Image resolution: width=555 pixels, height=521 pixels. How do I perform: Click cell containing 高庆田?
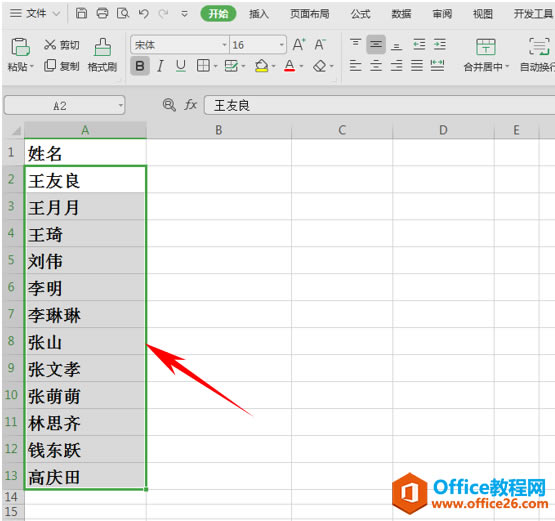[x=85, y=476]
